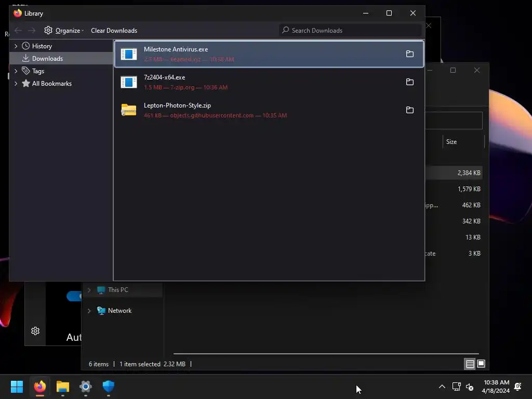Open the clock and calendar flyout
The image size is (532, 399).
[496, 387]
